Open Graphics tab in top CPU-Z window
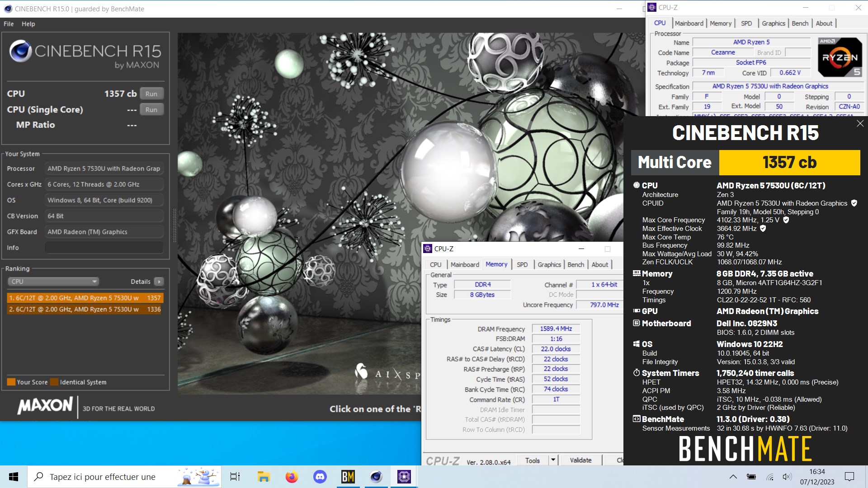The image size is (868, 488). click(x=774, y=23)
